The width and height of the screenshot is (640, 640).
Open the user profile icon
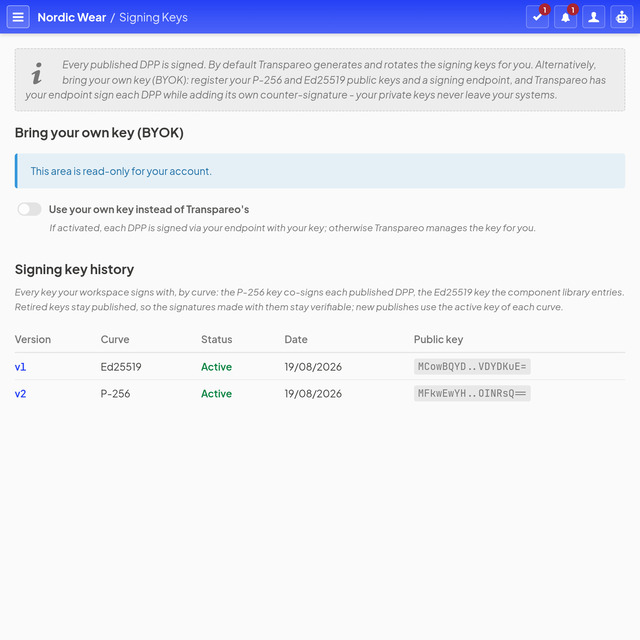(593, 17)
